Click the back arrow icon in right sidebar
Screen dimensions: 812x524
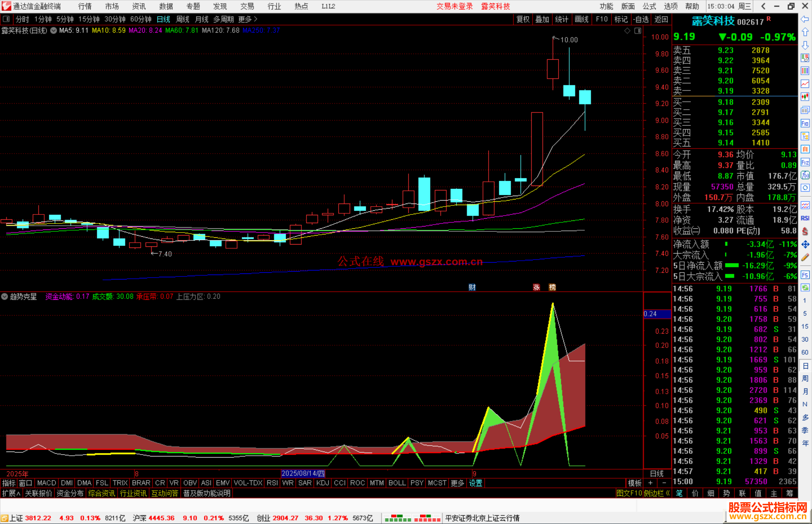pyautogui.click(x=805, y=19)
